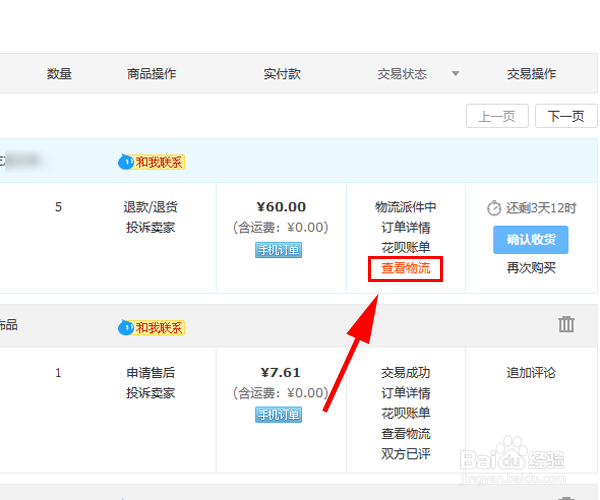Click the 数量 column header
Screen dimensions: 600x500
[x=59, y=74]
